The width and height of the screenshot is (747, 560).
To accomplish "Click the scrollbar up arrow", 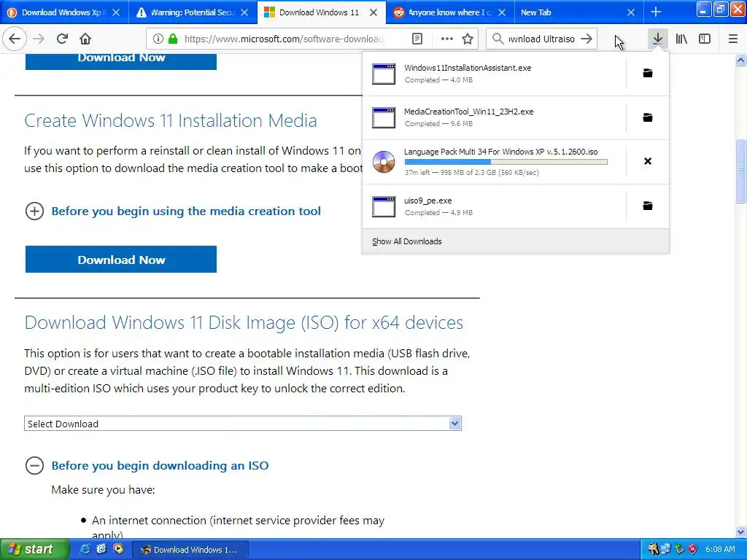I will coord(741,60).
